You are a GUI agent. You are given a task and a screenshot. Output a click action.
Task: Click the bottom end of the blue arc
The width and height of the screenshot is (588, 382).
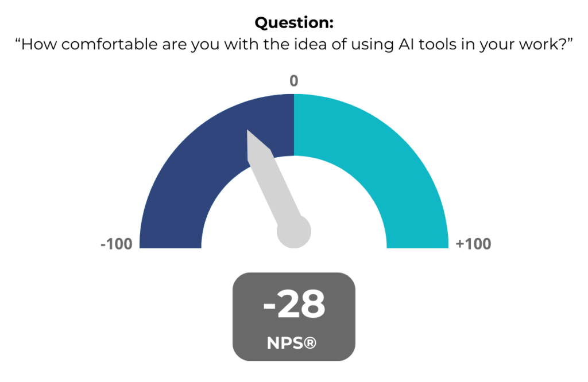170,245
